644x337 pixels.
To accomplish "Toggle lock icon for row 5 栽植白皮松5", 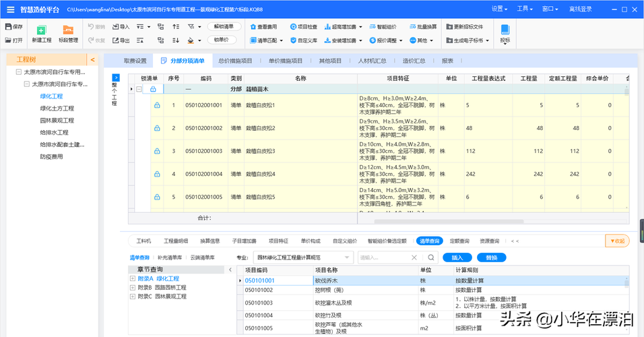I will (157, 197).
